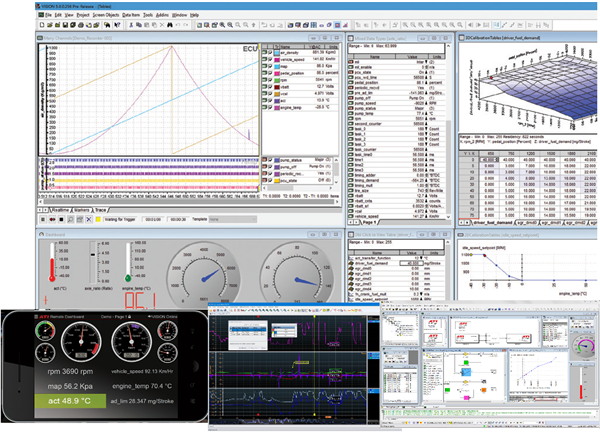Screen dimensions: 600x435
Task: Click the highlighted blue square toolbar icon
Action: pos(337,25)
